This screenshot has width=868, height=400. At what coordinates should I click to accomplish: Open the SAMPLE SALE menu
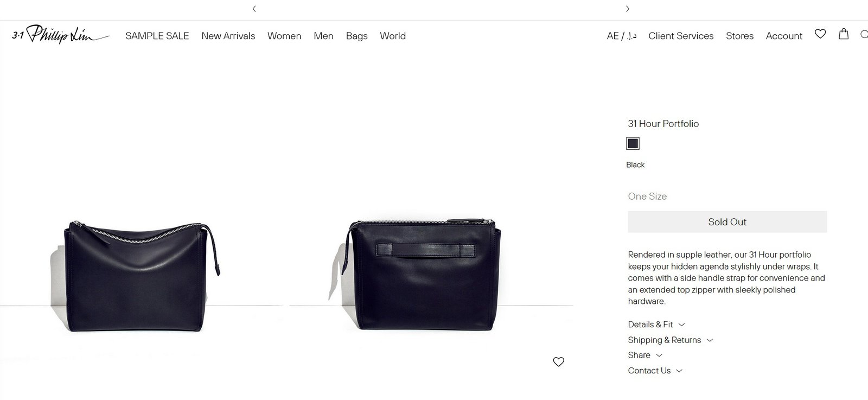[x=157, y=36]
